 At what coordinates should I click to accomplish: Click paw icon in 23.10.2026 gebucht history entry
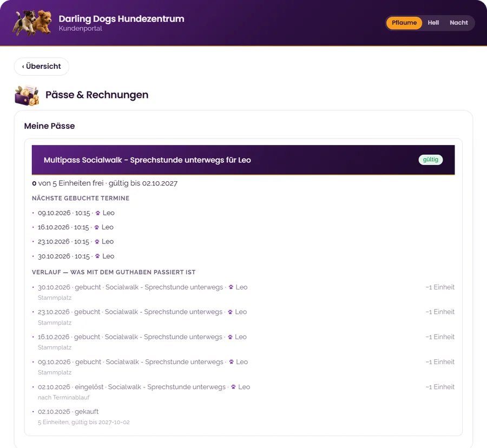tap(230, 312)
